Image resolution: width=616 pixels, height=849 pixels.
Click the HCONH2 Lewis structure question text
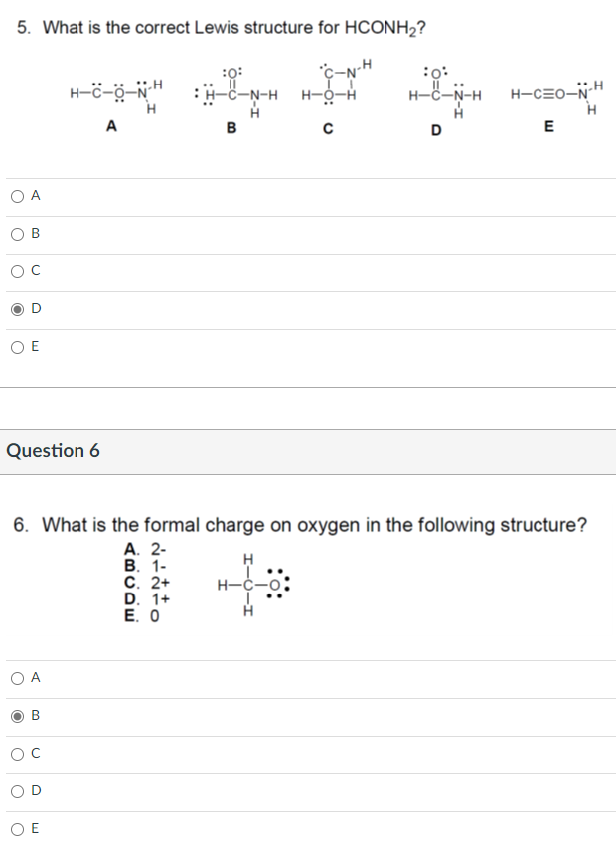221,28
